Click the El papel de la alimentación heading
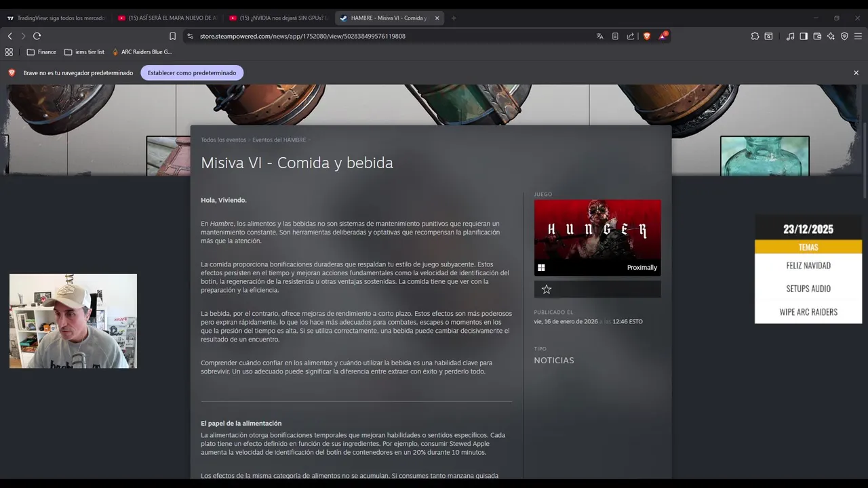This screenshot has width=868, height=488. click(x=241, y=423)
